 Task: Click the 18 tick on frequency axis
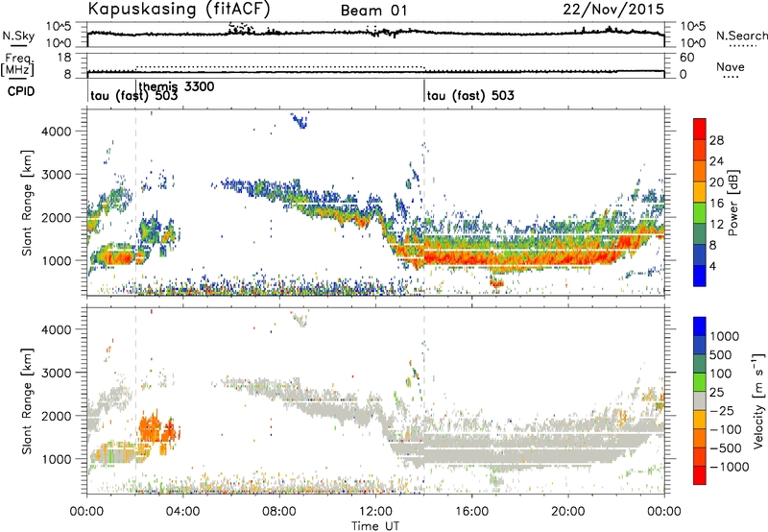tap(64, 58)
